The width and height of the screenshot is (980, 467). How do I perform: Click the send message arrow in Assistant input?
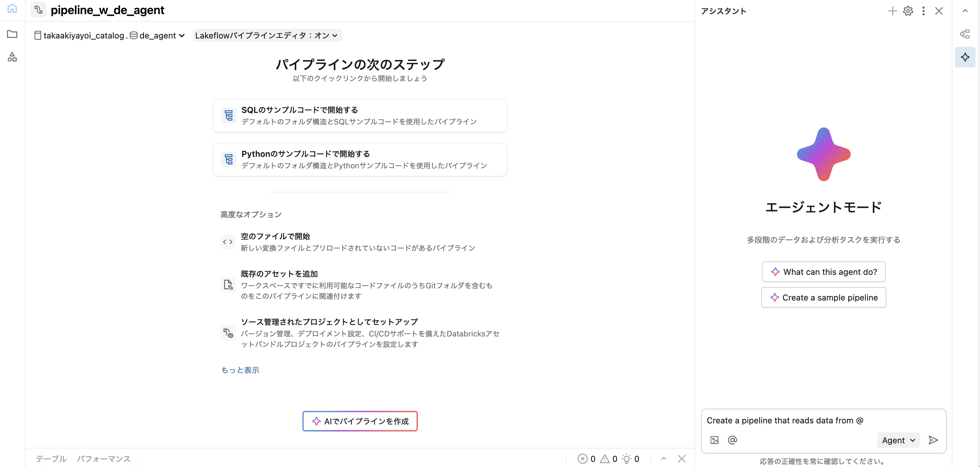(933, 440)
